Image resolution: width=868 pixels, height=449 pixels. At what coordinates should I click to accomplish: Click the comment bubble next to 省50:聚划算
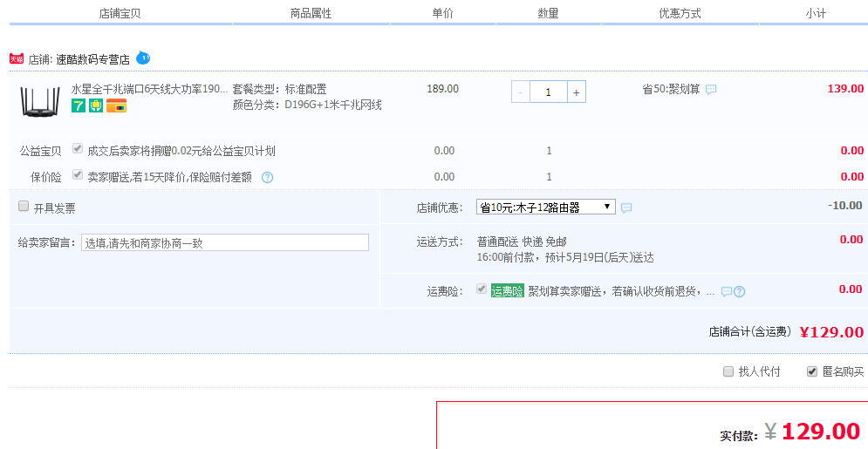(711, 89)
